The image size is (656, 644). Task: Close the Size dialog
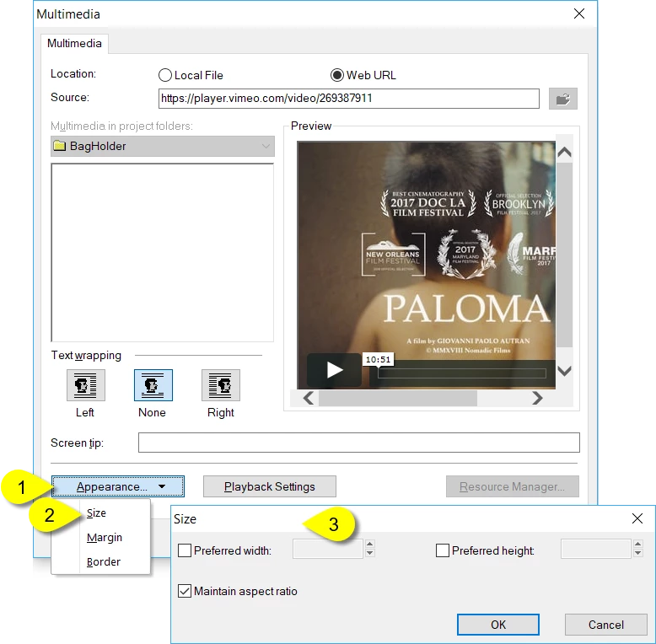pos(637,518)
